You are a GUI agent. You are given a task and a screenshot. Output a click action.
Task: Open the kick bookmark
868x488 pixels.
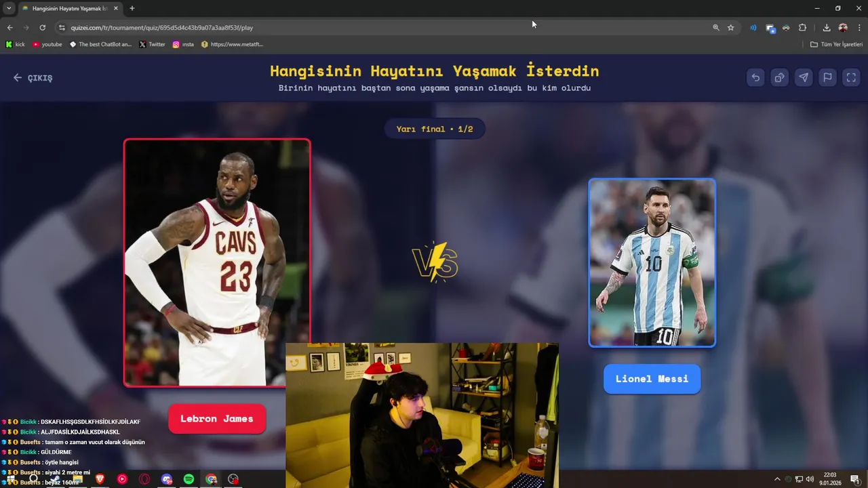(15, 44)
